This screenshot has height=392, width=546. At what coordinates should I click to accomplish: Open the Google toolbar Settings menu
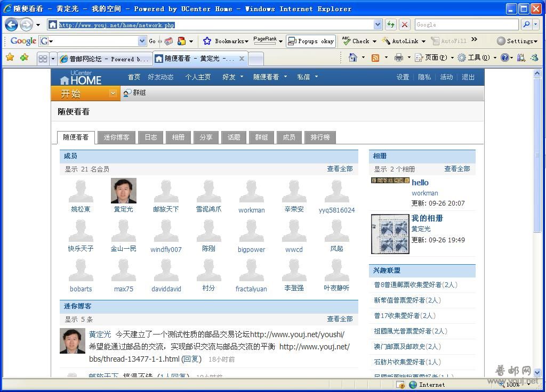click(x=516, y=41)
